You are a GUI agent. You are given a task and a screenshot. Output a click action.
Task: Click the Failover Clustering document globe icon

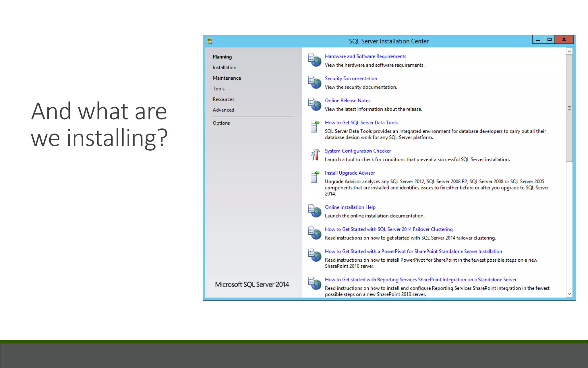coord(315,233)
